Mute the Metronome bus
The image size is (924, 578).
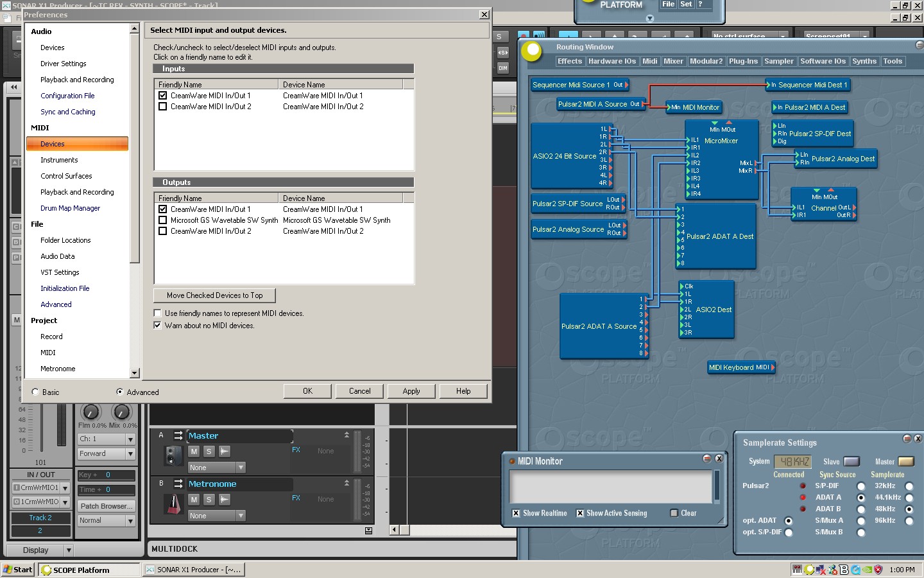(x=194, y=500)
